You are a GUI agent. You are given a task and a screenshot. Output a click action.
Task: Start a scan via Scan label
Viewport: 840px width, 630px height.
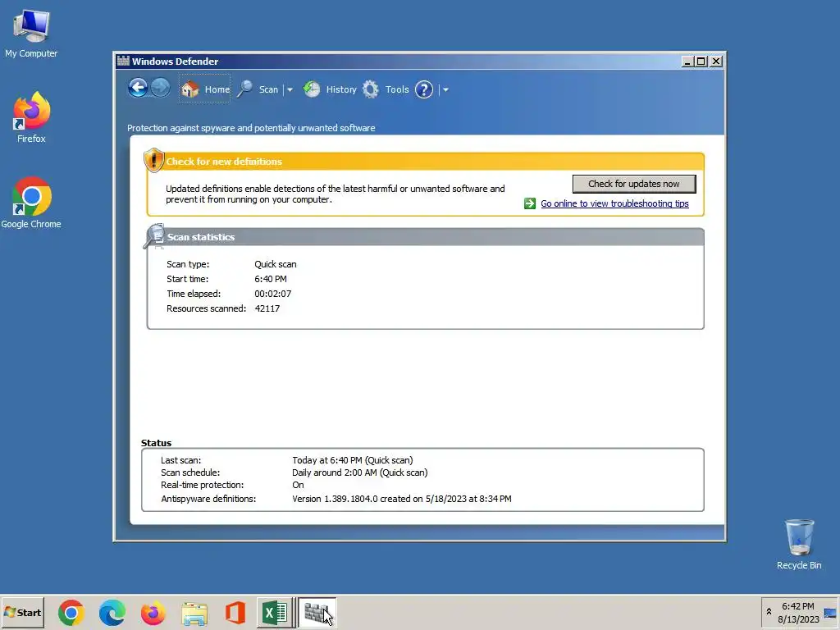pos(268,89)
